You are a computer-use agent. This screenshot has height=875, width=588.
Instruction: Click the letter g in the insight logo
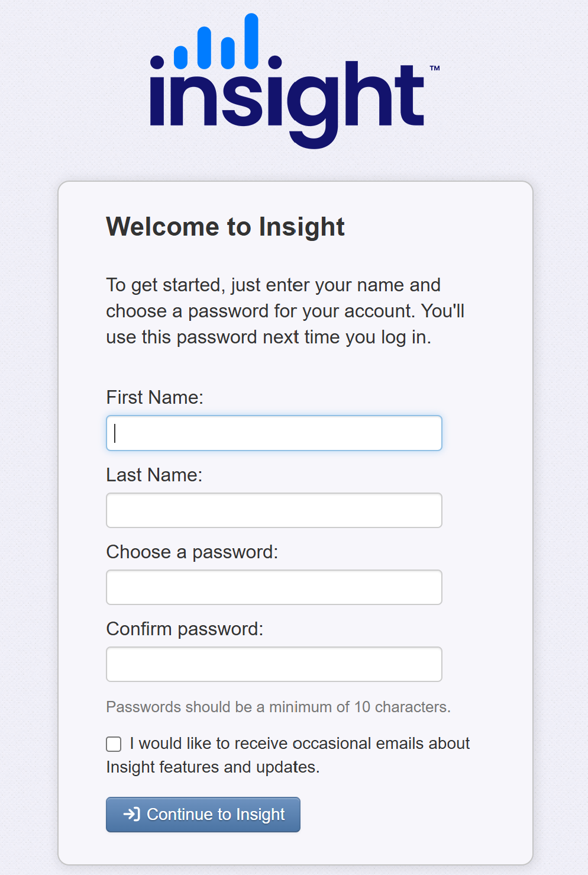pos(313,112)
